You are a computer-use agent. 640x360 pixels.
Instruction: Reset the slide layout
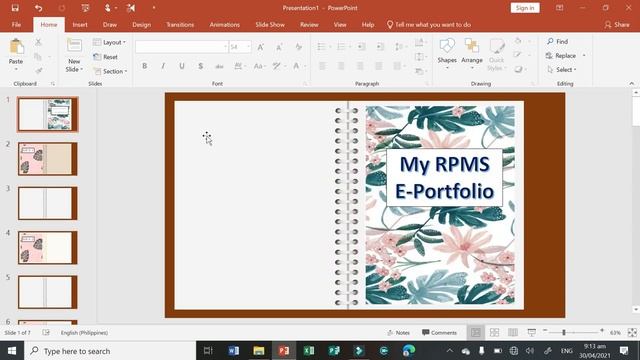tap(105, 57)
